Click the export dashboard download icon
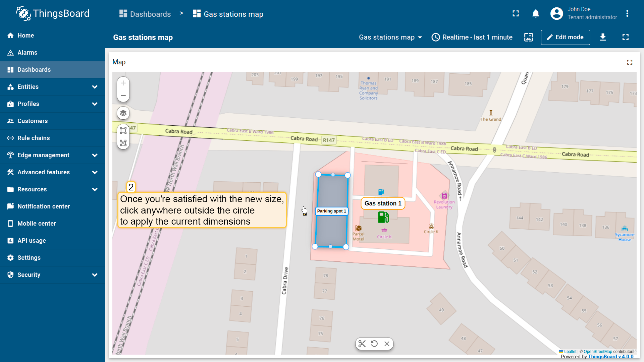 [603, 37]
